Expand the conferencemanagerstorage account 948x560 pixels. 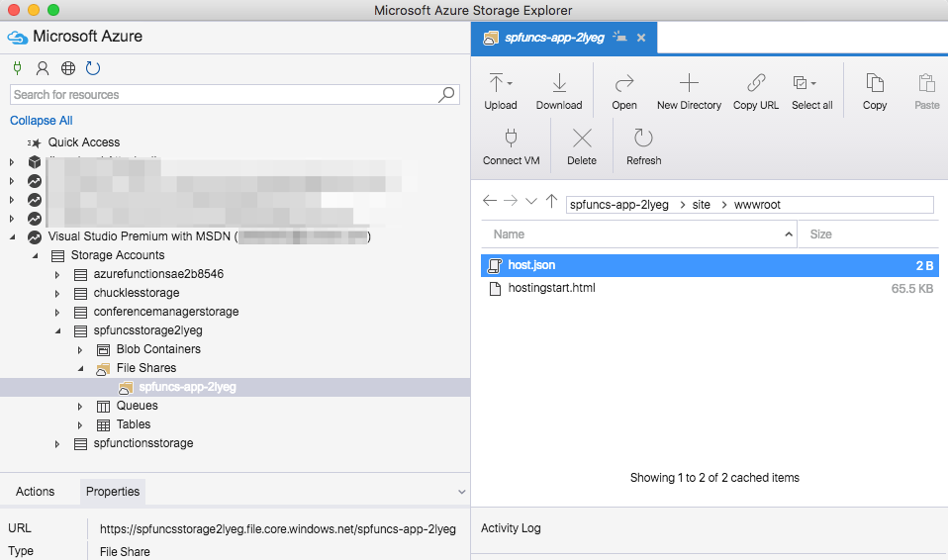click(x=57, y=312)
